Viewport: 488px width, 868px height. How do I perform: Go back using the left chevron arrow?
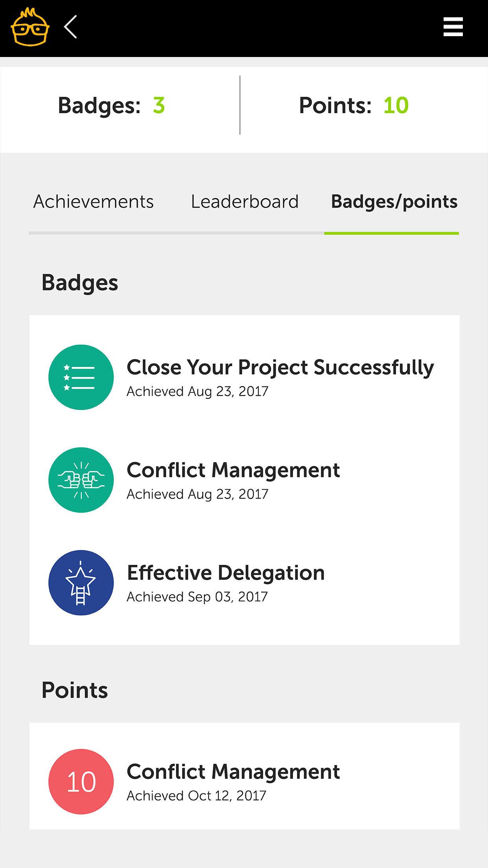70,27
